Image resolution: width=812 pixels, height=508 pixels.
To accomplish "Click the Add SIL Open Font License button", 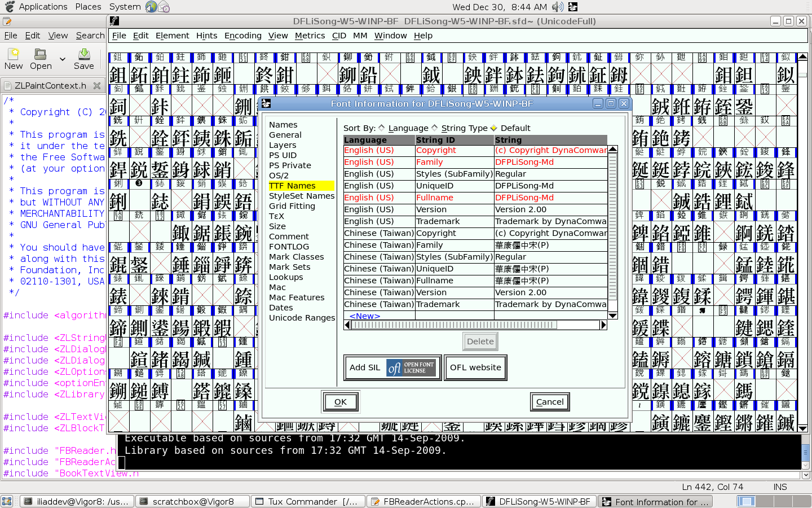I will click(x=392, y=367).
